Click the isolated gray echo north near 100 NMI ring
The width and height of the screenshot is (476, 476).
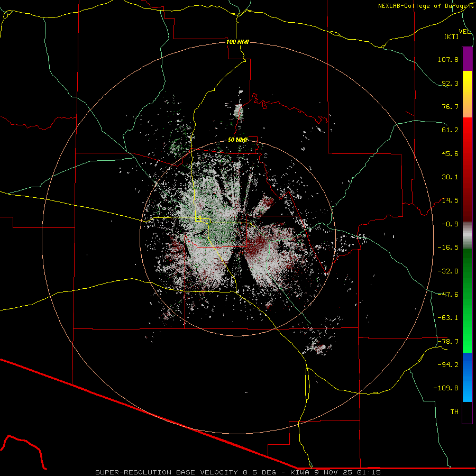(x=239, y=111)
